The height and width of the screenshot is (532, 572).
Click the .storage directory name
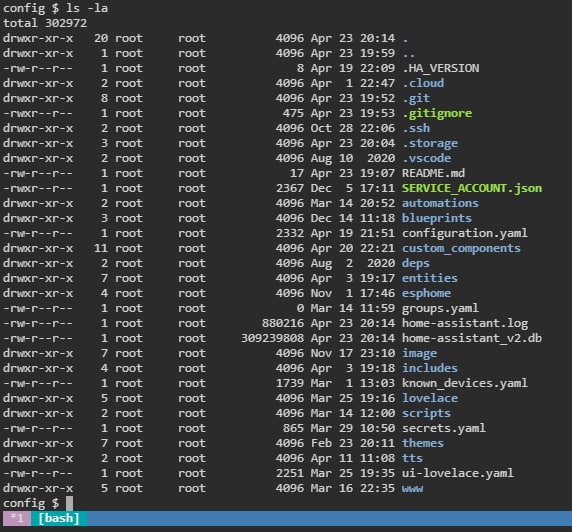tap(430, 143)
